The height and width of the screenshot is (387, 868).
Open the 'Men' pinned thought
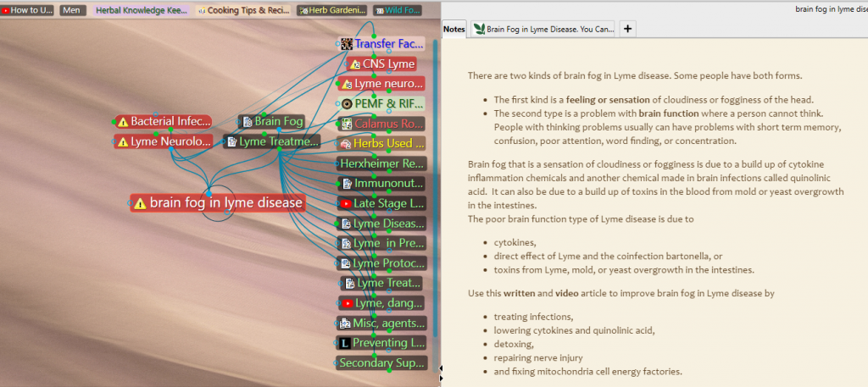click(73, 10)
